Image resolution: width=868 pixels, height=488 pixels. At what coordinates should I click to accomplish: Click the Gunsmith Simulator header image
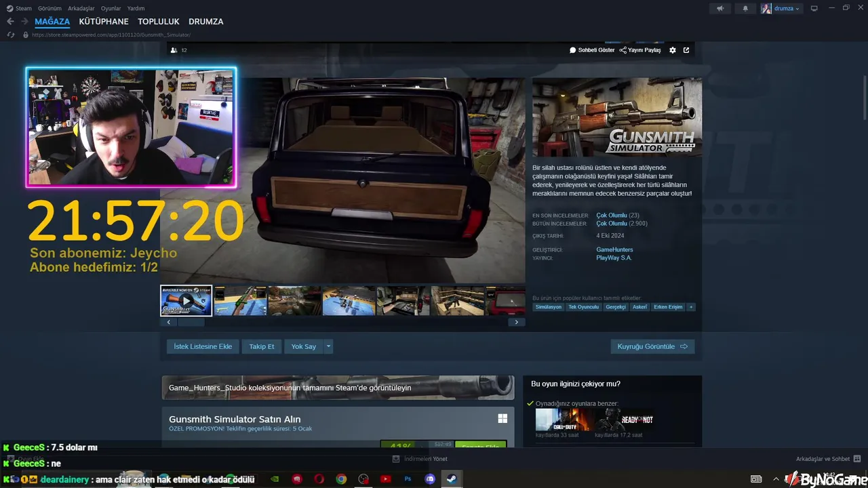pos(617,117)
